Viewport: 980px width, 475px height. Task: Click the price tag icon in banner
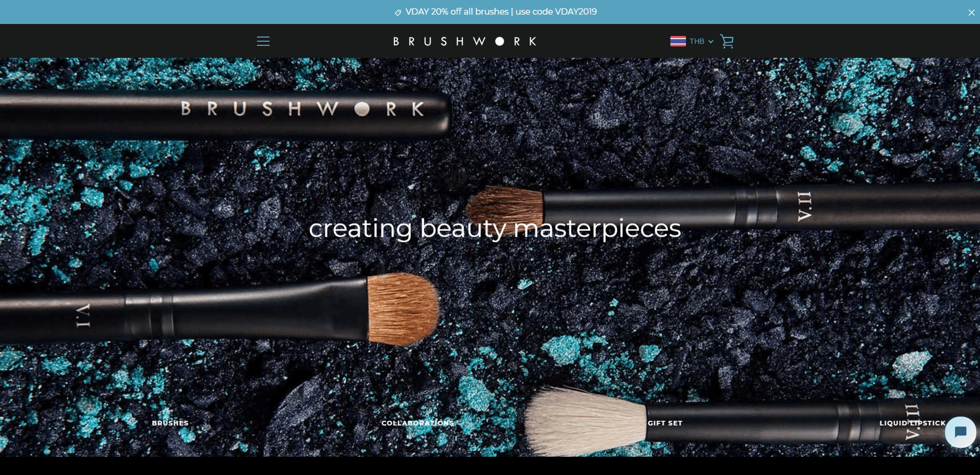(x=398, y=13)
